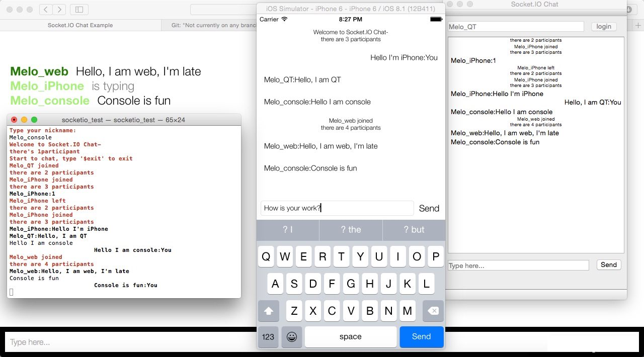Image resolution: width=644 pixels, height=357 pixels.
Task: Tap the 123 numeric keyboard key
Action: click(x=268, y=337)
